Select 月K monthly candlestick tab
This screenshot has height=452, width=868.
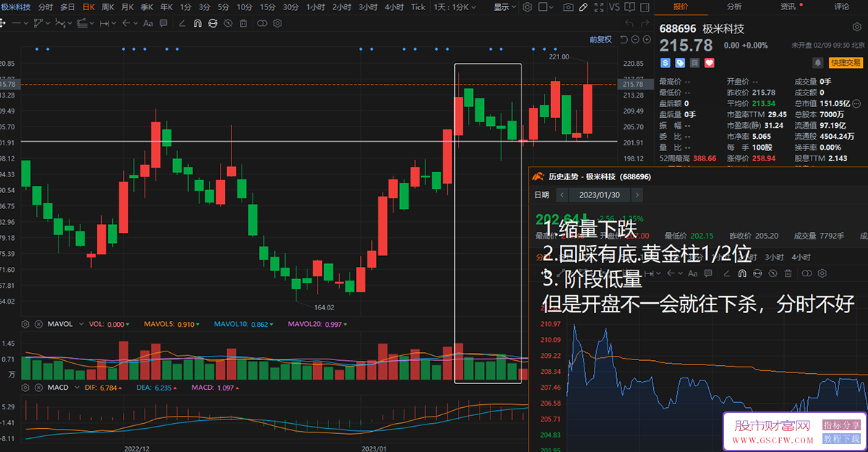127,7
